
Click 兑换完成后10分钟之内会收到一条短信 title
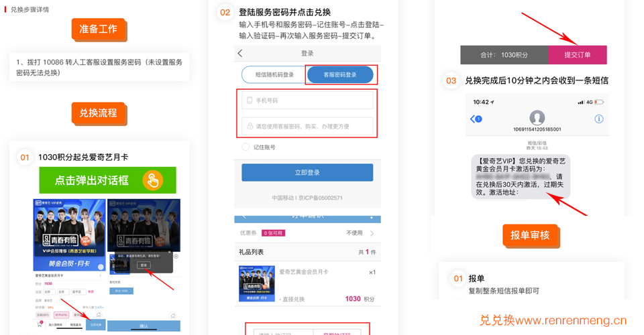click(537, 80)
